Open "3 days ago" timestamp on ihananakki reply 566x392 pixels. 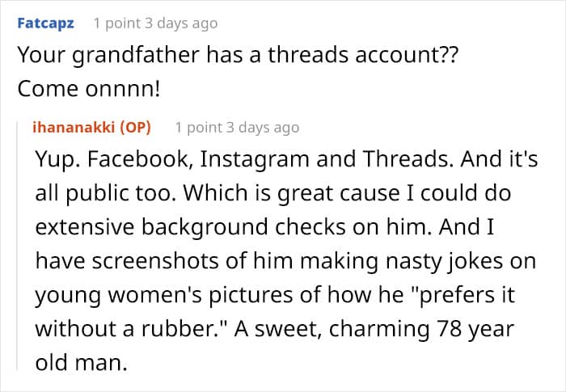[263, 128]
